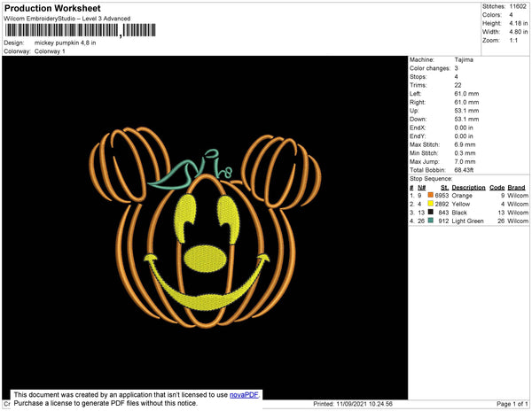Select the 'Design:' field label

tap(14, 43)
